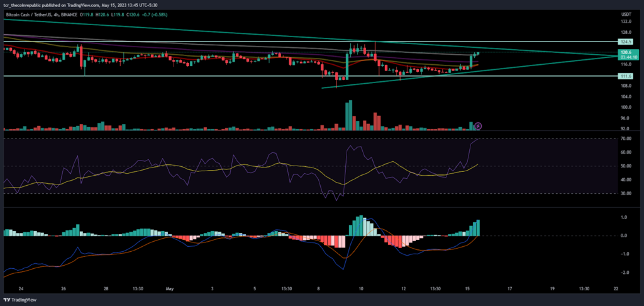Click the 104.0 price axis label
This screenshot has width=644, height=306.
626,96
